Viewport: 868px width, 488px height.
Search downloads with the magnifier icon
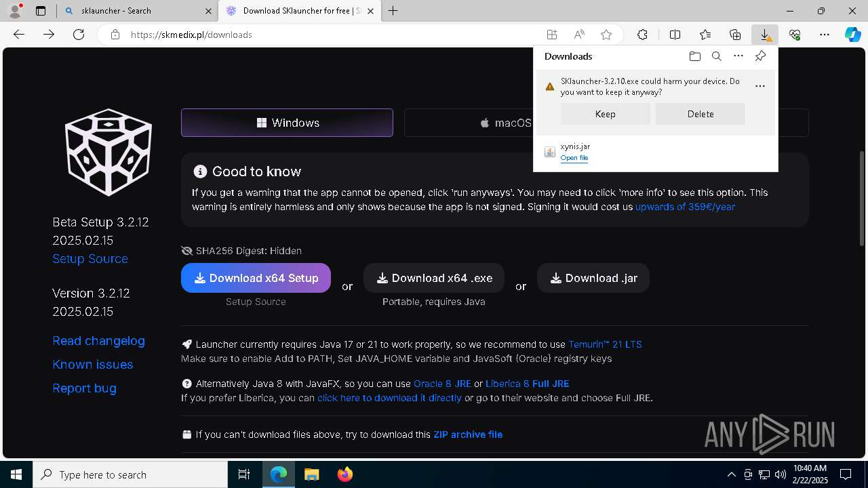coord(716,56)
